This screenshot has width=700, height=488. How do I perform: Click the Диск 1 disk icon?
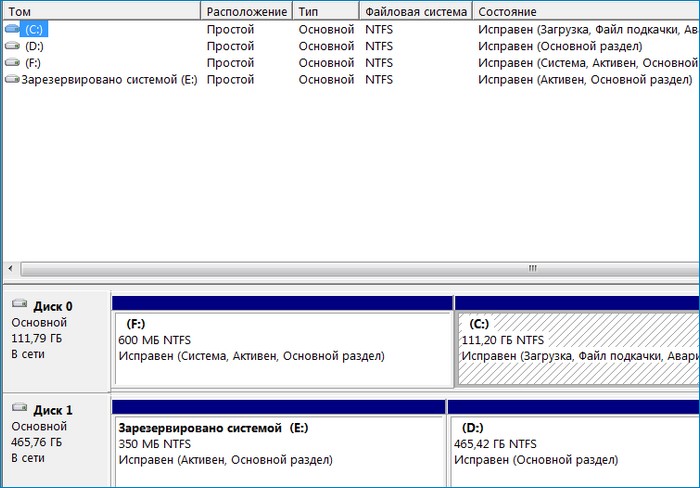[20, 410]
